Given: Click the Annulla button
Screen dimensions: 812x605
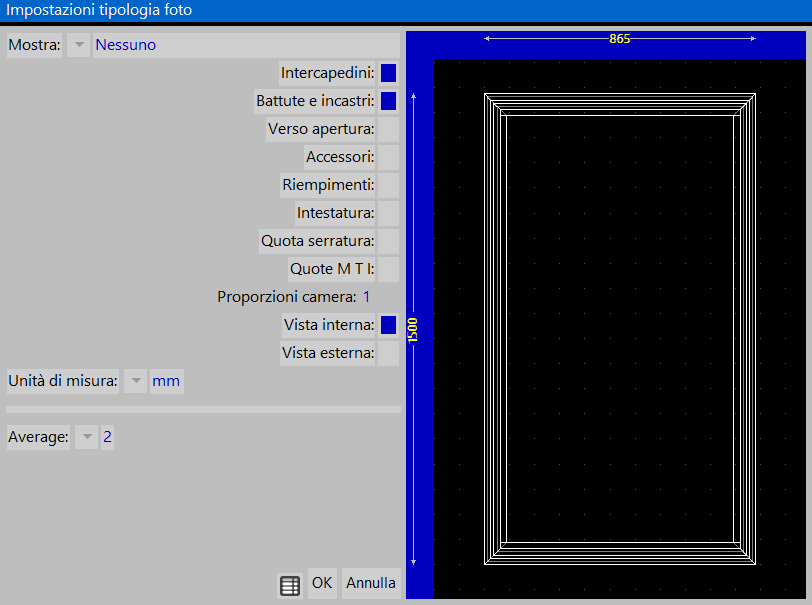Looking at the screenshot, I should click(371, 583).
